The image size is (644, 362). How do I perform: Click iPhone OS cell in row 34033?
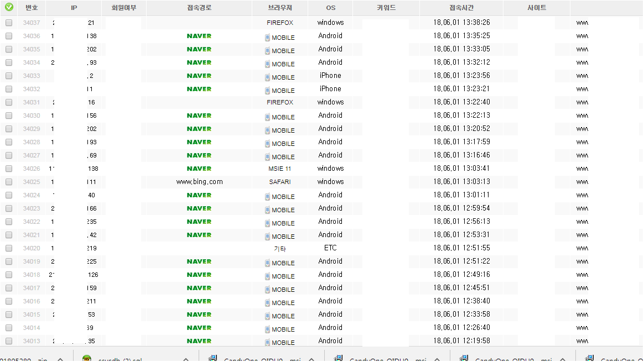[330, 76]
